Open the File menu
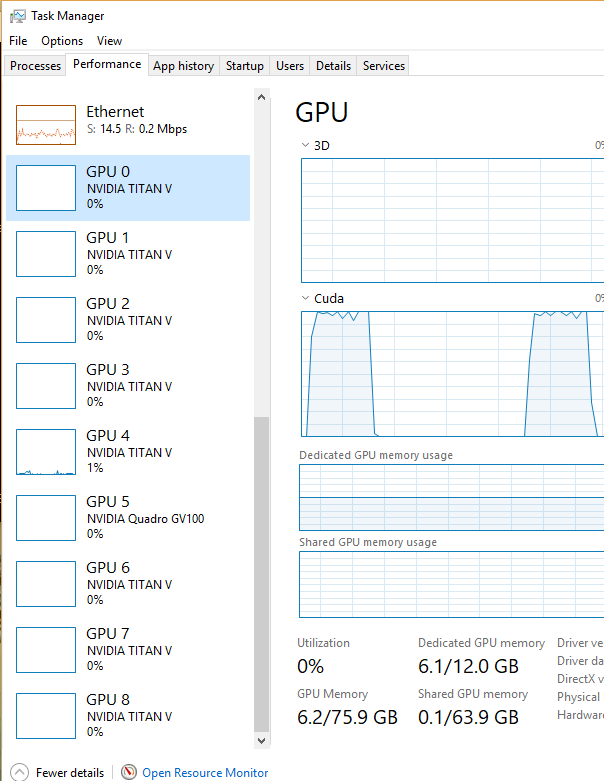The height and width of the screenshot is (781, 604). click(18, 41)
